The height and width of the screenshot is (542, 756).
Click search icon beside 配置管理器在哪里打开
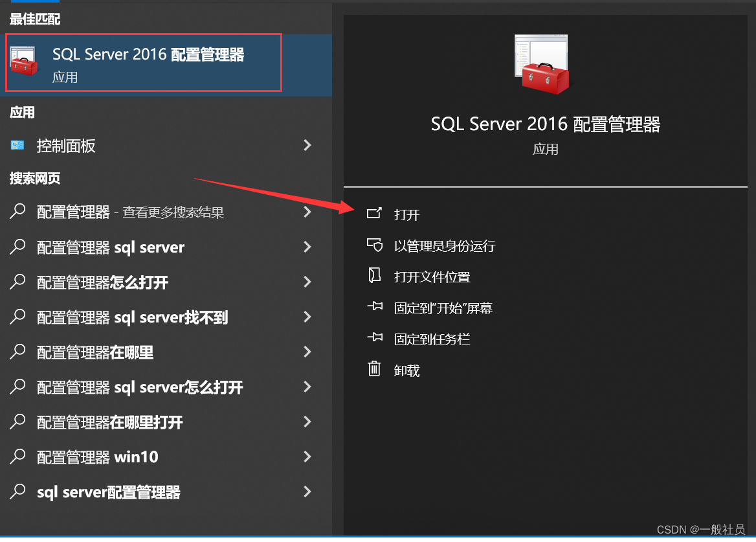[17, 422]
